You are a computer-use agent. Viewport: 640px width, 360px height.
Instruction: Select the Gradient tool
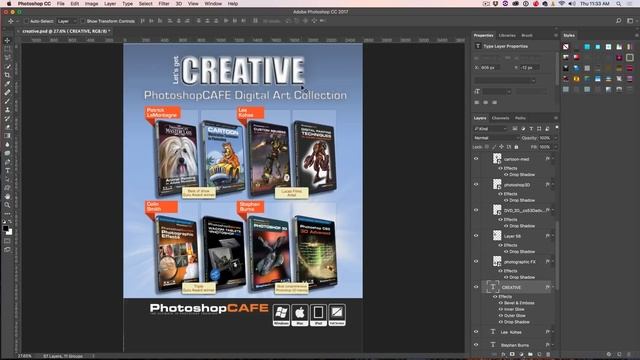(x=7, y=136)
